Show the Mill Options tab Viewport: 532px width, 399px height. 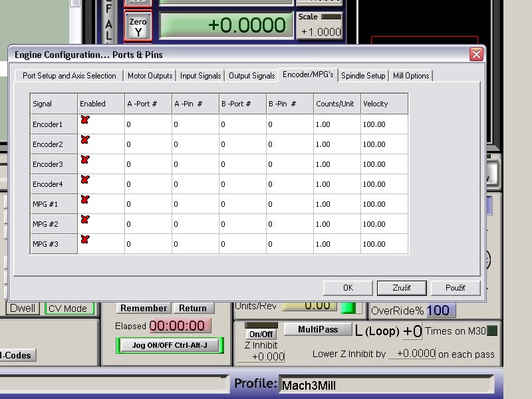(x=410, y=76)
